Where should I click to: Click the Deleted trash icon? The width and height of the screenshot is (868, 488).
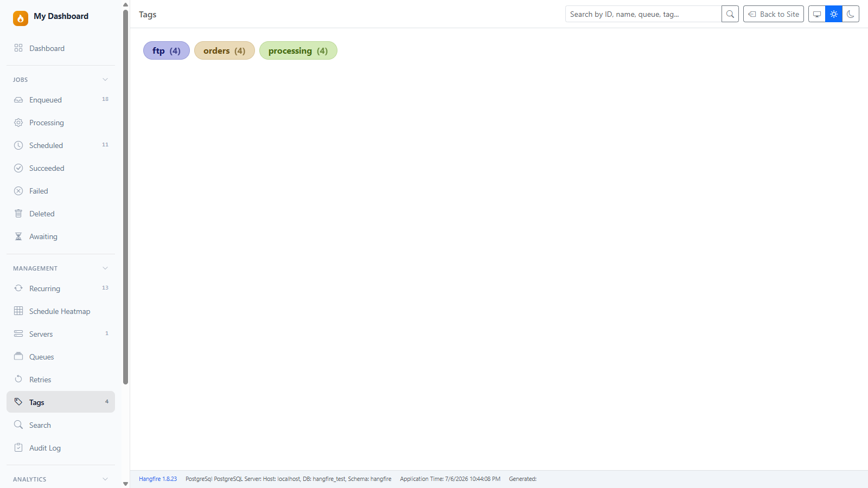(x=18, y=214)
